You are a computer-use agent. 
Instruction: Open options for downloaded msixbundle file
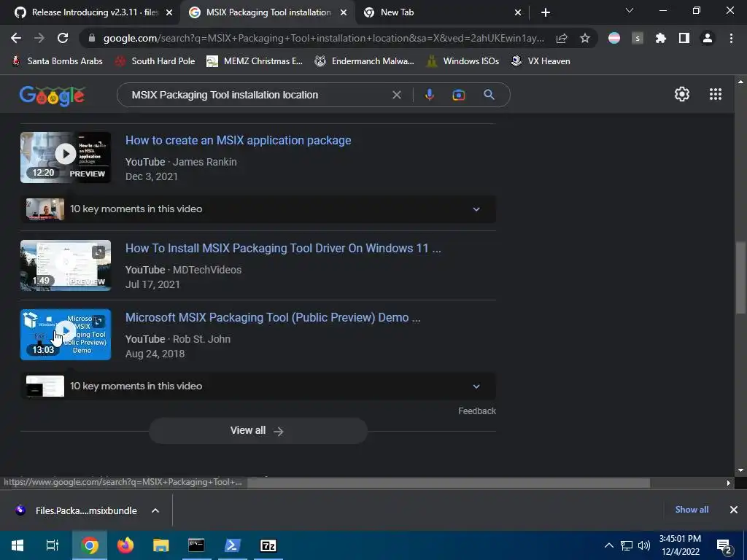pos(155,510)
